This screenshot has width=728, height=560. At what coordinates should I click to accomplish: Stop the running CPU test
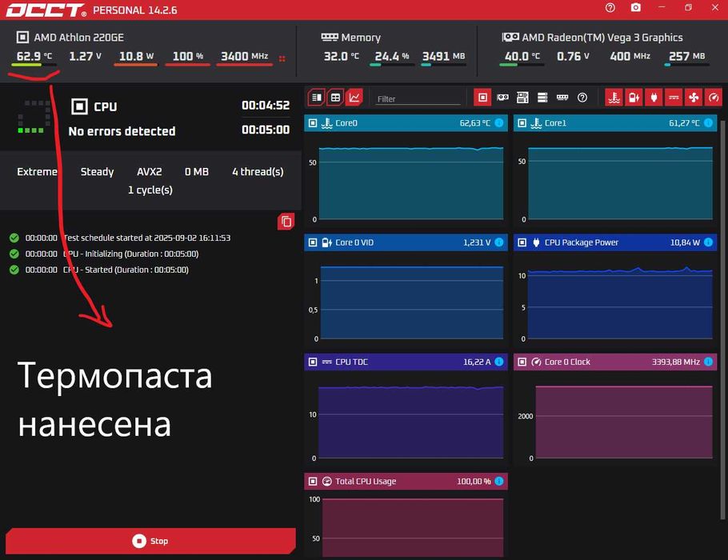150,541
